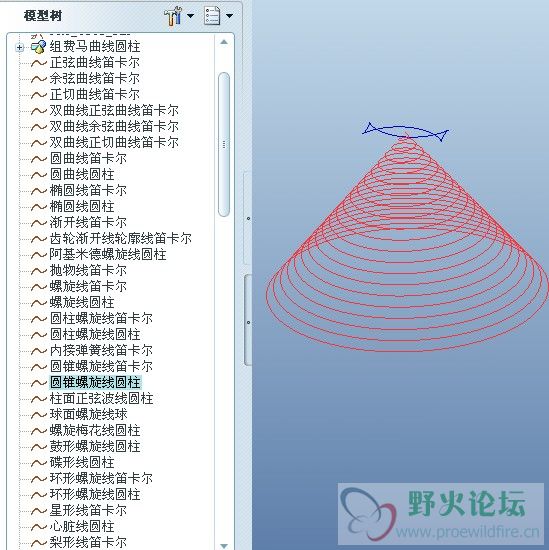549x550 pixels.
Task: Click the model tree vertical scrollbar thumb
Action: (224, 144)
